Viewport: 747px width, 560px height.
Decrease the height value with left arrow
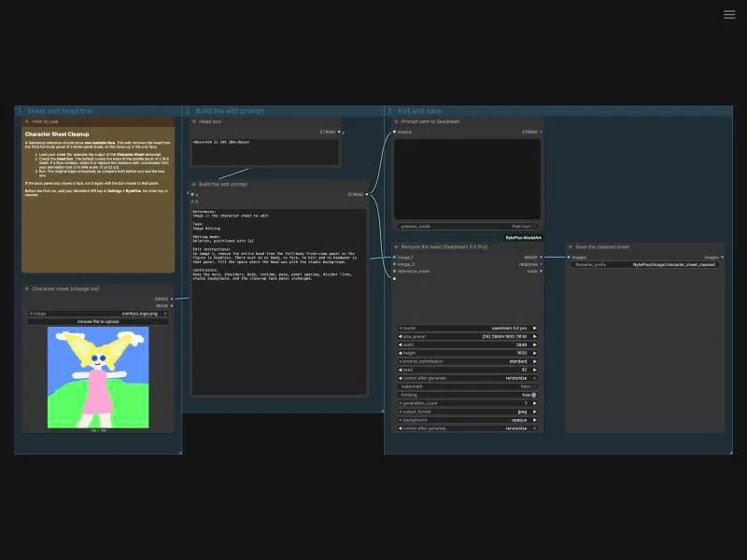coord(401,353)
